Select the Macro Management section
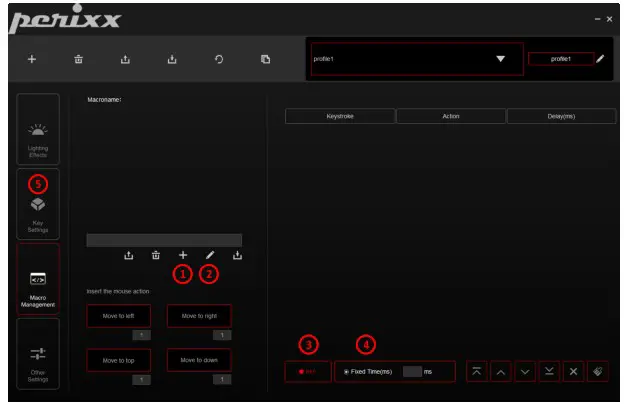 (38, 279)
